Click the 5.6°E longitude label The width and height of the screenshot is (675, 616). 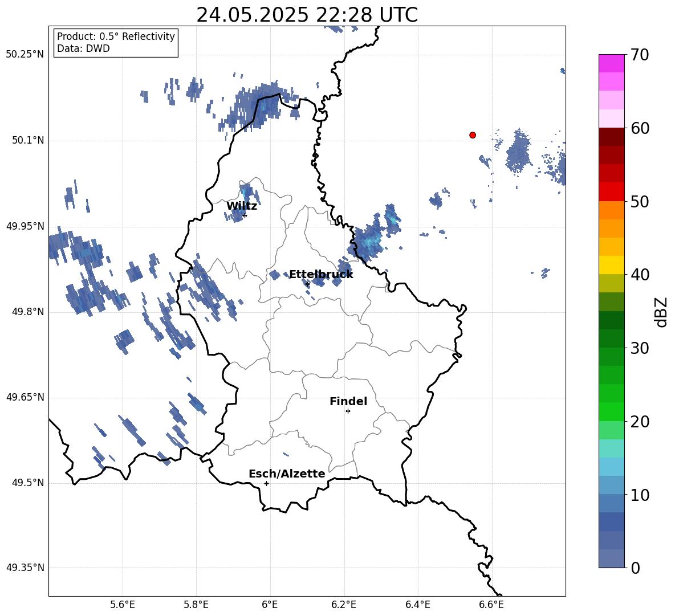pyautogui.click(x=123, y=605)
